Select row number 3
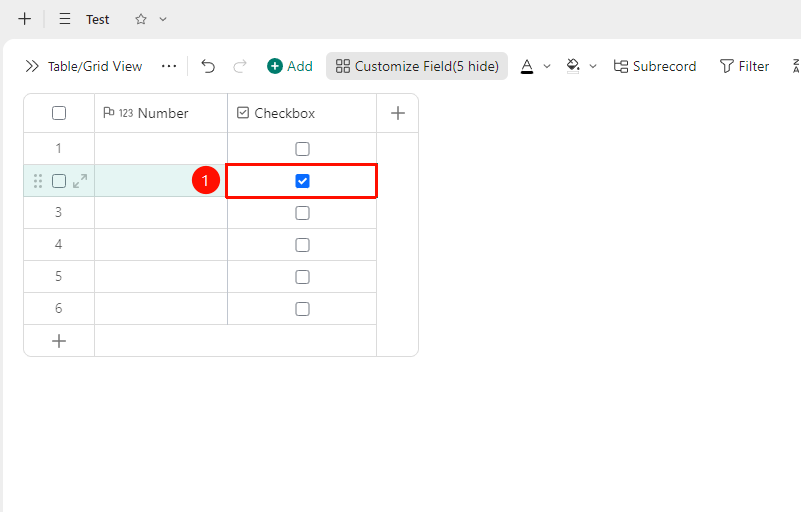The image size is (801, 512). 59,212
